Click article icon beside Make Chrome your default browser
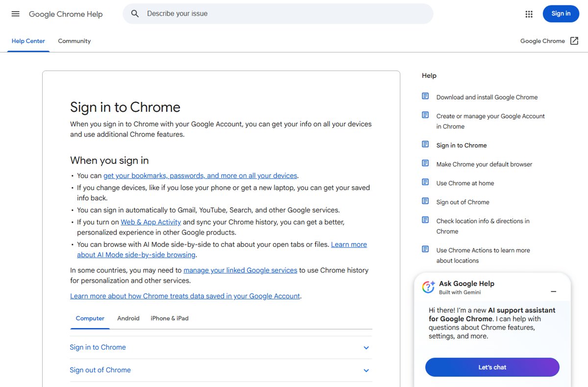The height and width of the screenshot is (387, 588). (x=425, y=163)
